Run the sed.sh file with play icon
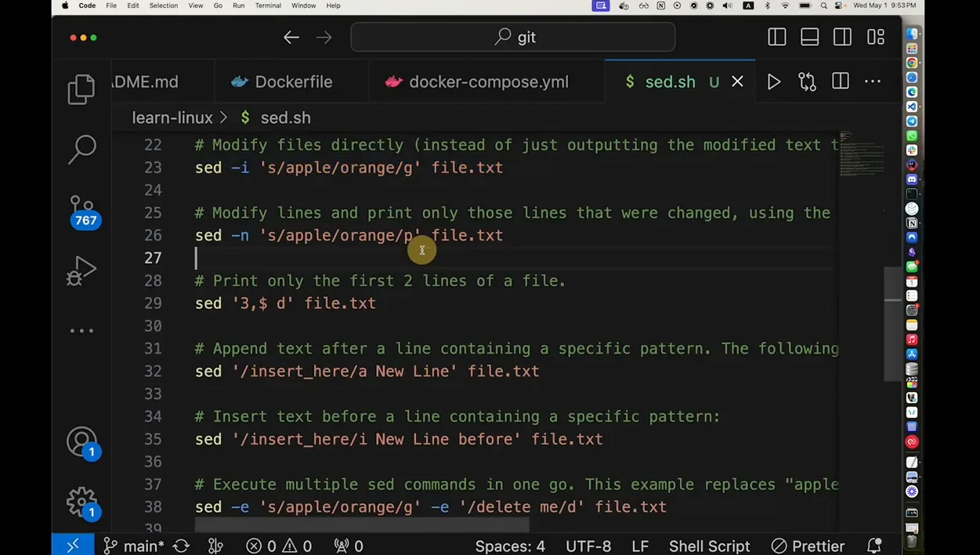Screen dimensions: 980x555 (x=774, y=82)
